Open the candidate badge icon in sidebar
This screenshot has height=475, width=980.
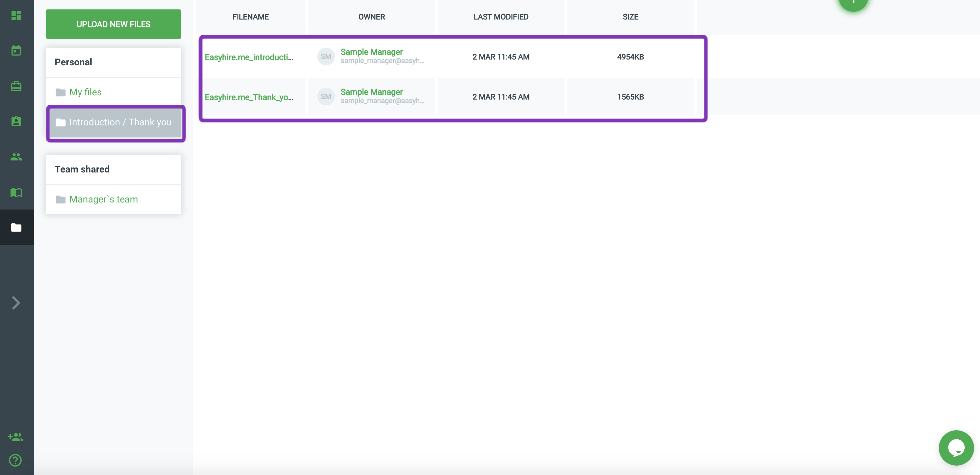(x=16, y=121)
